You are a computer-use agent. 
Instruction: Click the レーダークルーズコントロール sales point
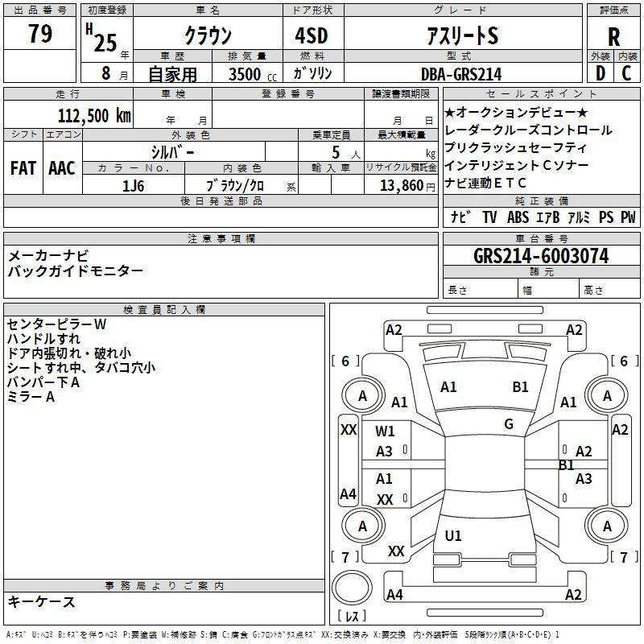click(528, 130)
